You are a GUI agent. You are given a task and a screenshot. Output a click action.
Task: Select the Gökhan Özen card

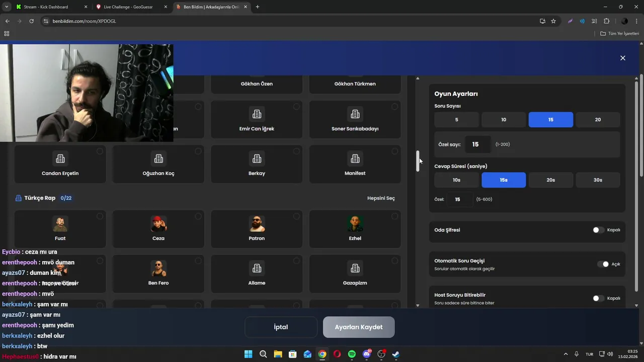[x=257, y=84]
